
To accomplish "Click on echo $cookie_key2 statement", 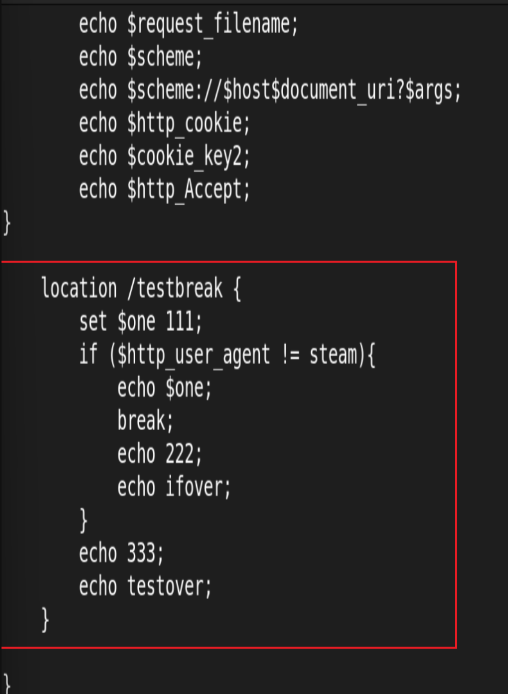I will 164,157.
